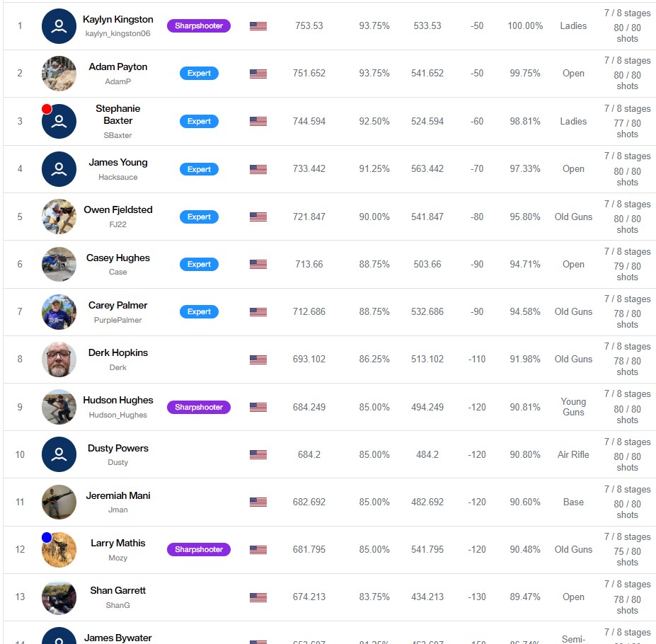Viewport: 656px width, 644px height.
Task: Click the US flag in Derk Hopkins' row
Action: [258, 360]
